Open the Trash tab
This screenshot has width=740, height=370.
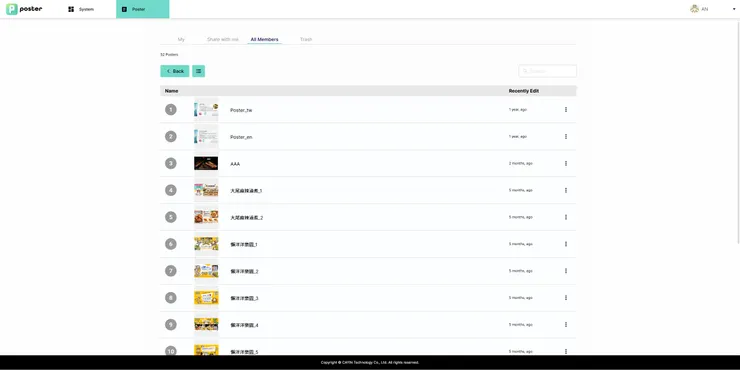[x=306, y=39]
